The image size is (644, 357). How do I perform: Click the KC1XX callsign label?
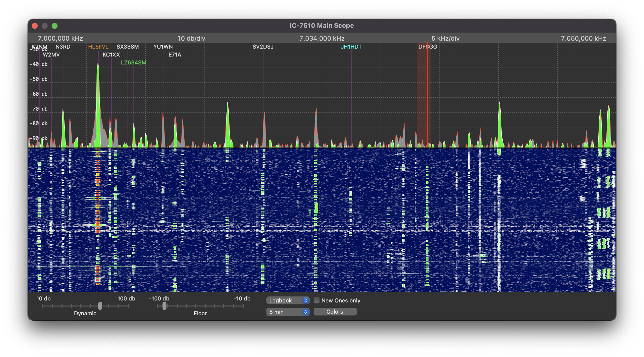tap(111, 55)
